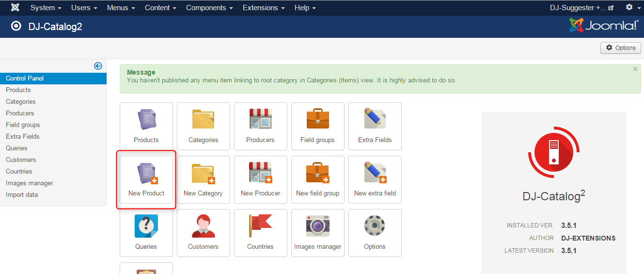Open the Categories folder tile
Image resolution: width=644 pixels, height=274 pixels.
204,126
